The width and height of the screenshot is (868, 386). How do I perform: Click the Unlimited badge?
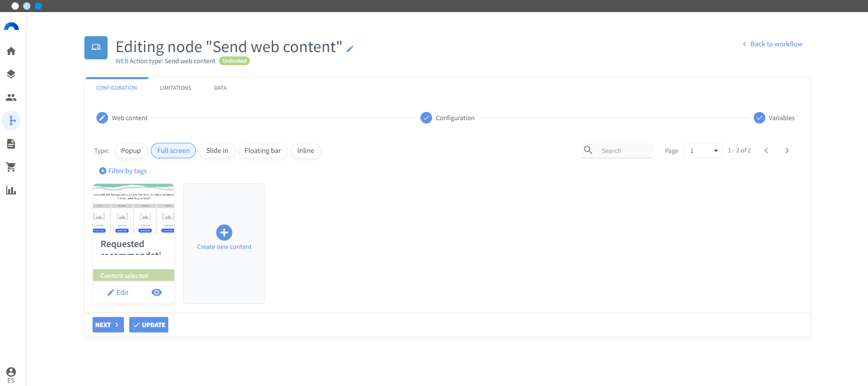[x=234, y=61]
